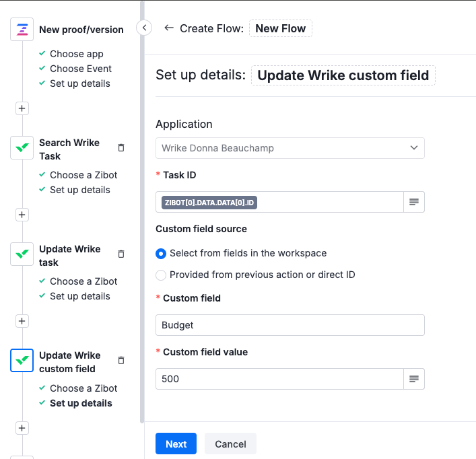
Task: Click the Task ID input field
Action: [x=279, y=202]
